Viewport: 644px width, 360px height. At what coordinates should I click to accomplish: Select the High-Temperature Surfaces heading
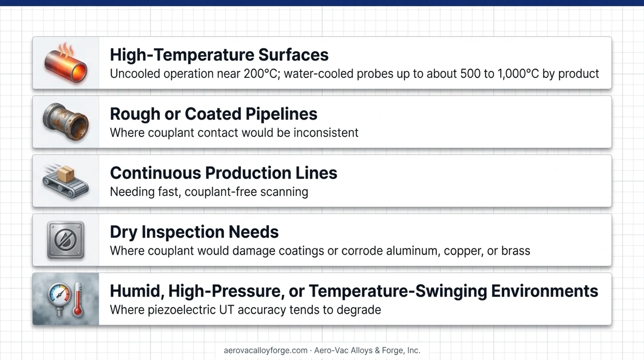pyautogui.click(x=219, y=55)
